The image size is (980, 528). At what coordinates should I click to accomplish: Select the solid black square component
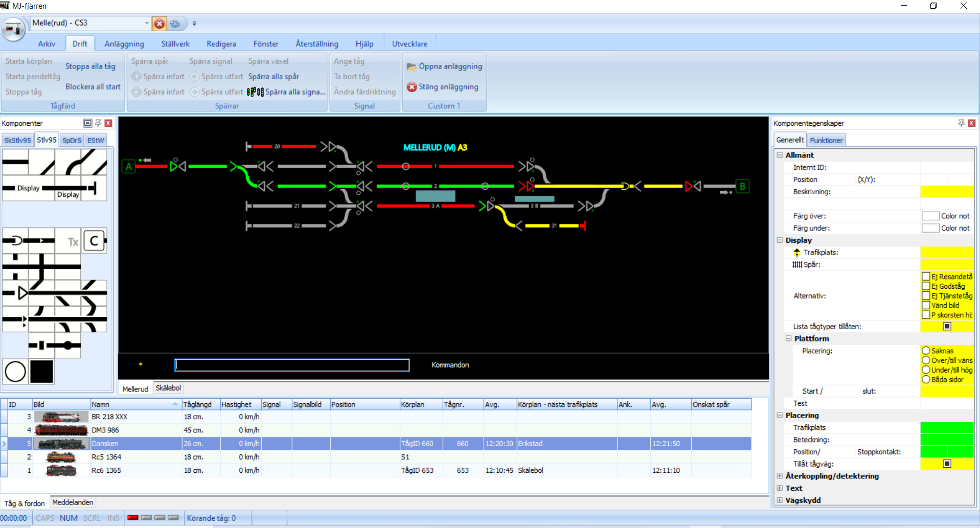point(41,372)
